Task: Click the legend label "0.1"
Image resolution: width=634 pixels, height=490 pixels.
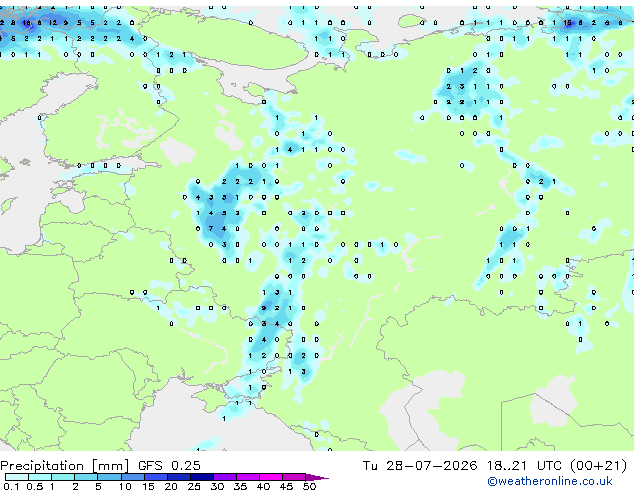Action: [x=11, y=486]
